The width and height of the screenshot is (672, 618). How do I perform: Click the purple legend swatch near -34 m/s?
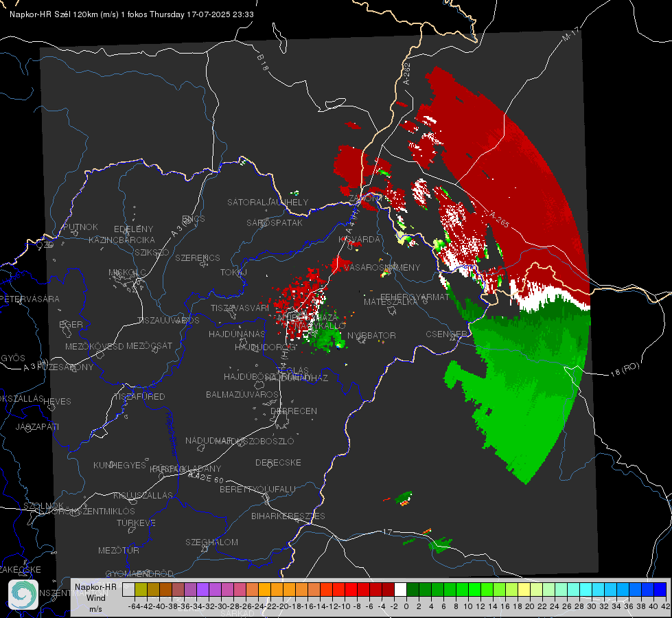pos(202,589)
